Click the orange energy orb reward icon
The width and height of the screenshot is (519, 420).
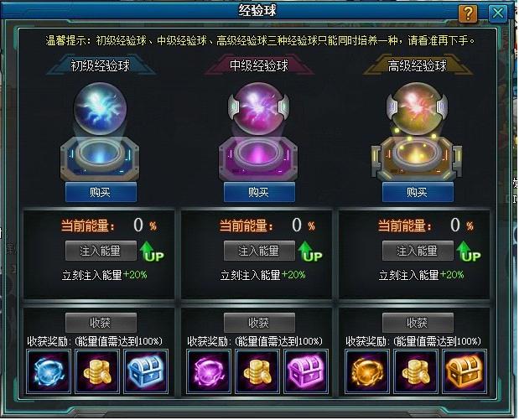[x=366, y=372]
